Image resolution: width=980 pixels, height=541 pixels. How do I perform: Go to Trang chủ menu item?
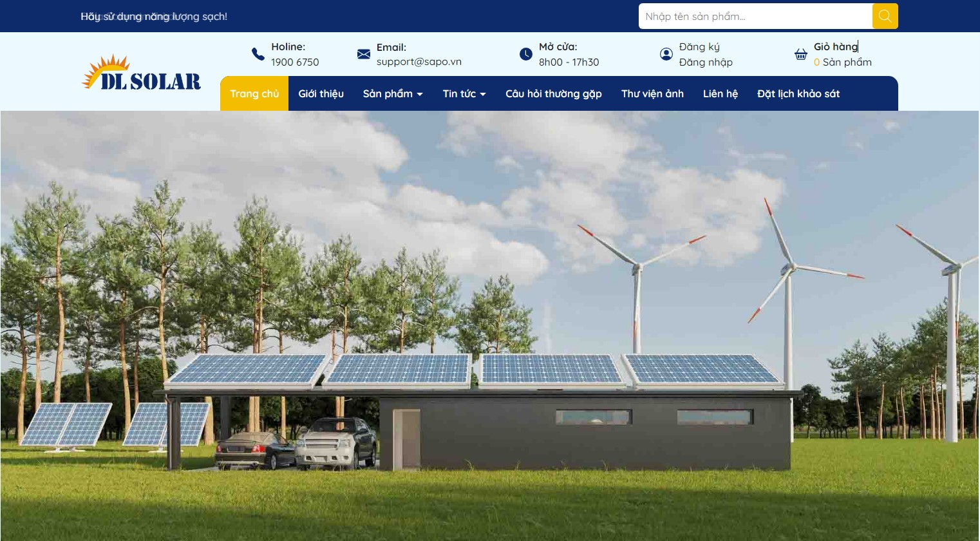[x=254, y=93]
